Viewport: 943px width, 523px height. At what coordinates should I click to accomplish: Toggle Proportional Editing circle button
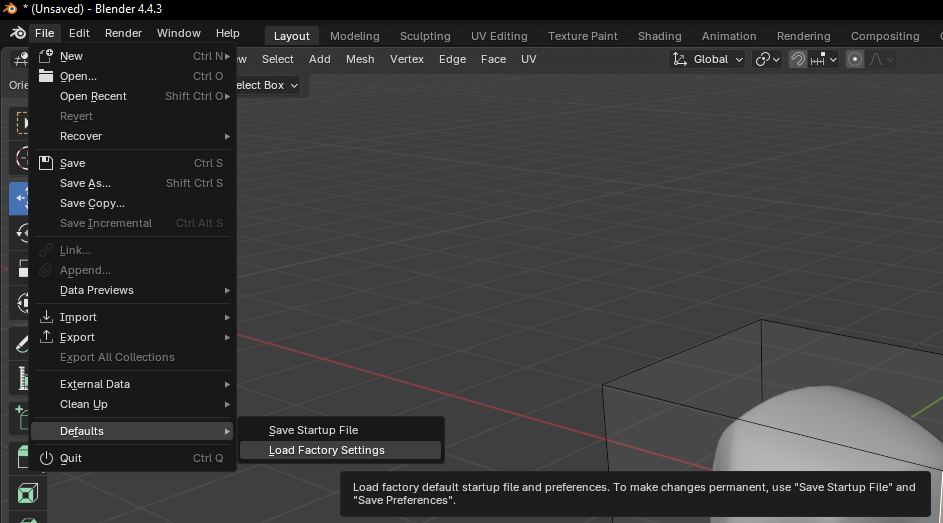pos(855,59)
